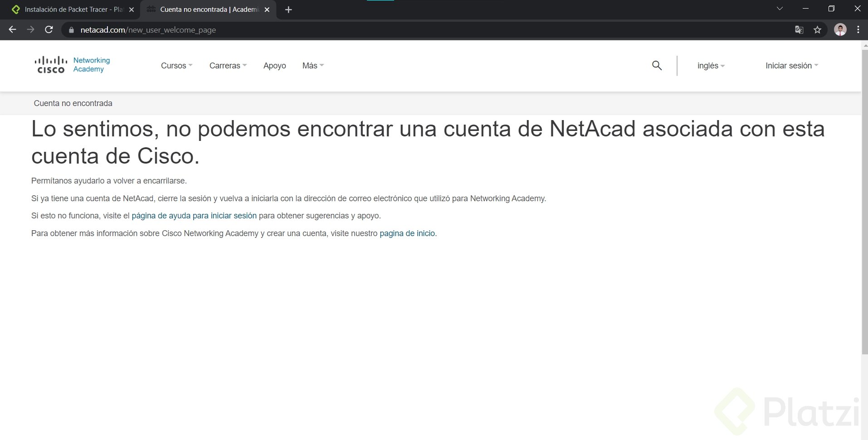Close the Cuenta no encontrada tab
Screen dimensions: 868x440
267,10
